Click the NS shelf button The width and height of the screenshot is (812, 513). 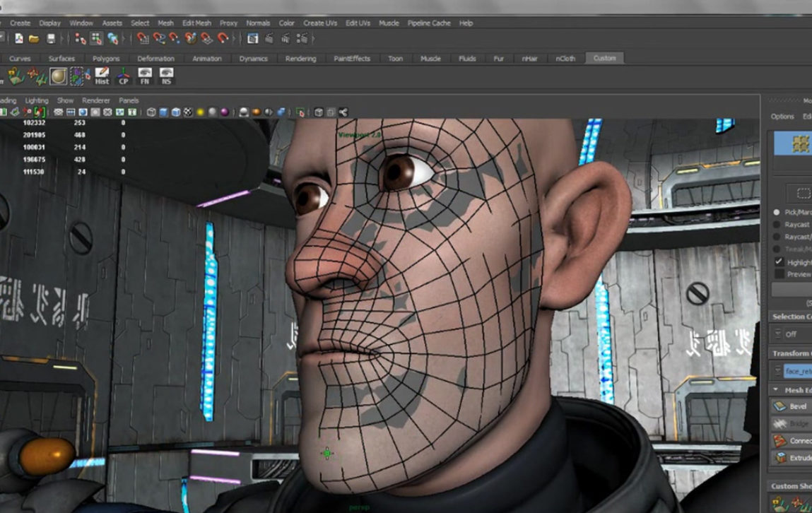coord(166,76)
